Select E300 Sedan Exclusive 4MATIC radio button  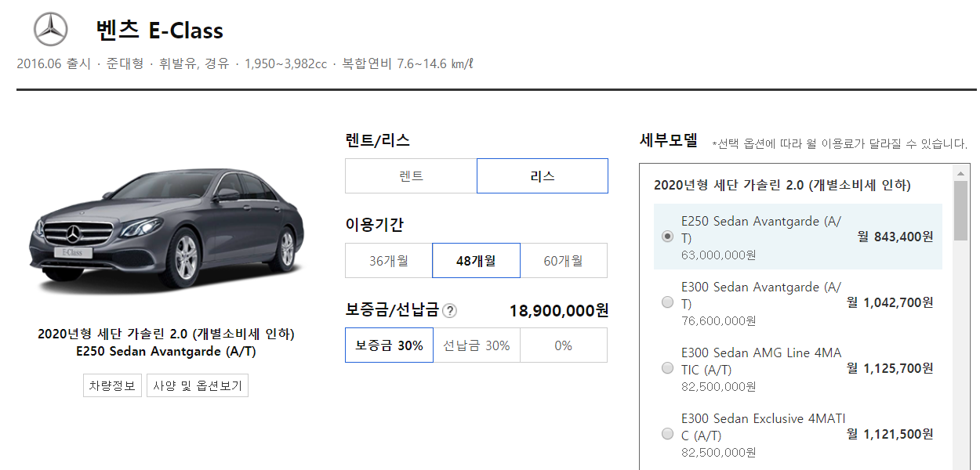click(667, 434)
